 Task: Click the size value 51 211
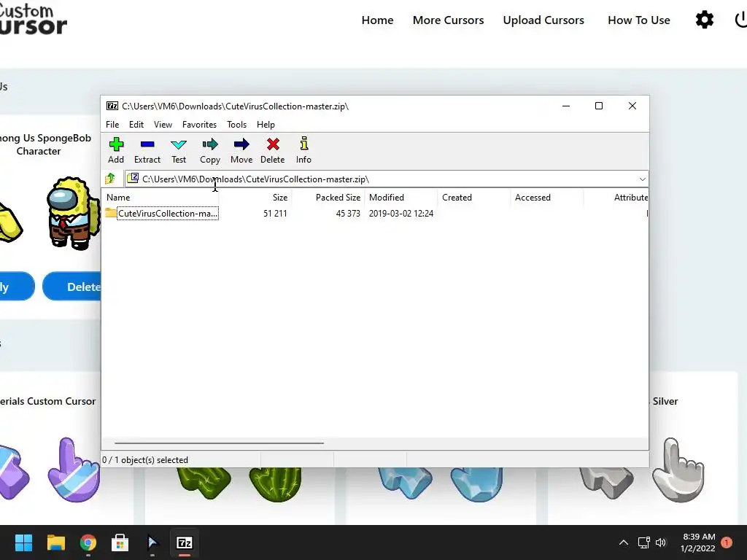(x=275, y=214)
